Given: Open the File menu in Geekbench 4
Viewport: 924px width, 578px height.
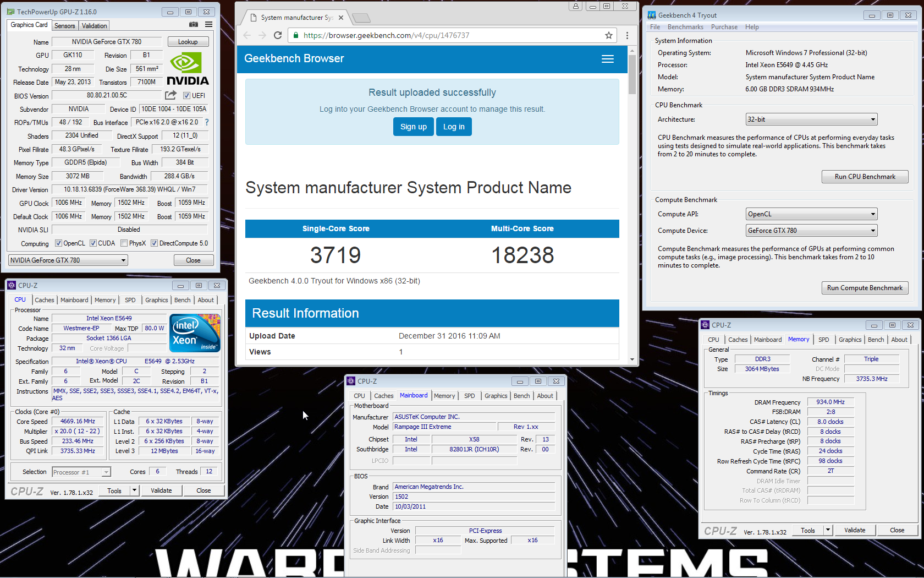Looking at the screenshot, I should pos(655,27).
